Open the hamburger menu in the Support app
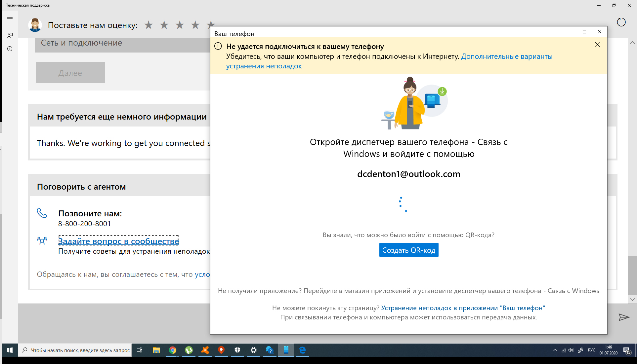The height and width of the screenshot is (364, 637). [10, 18]
